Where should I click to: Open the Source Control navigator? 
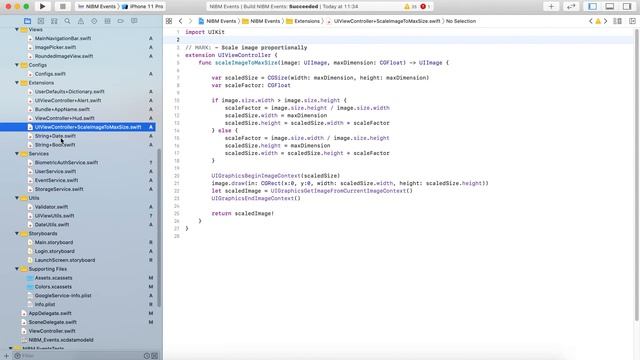[x=41, y=21]
